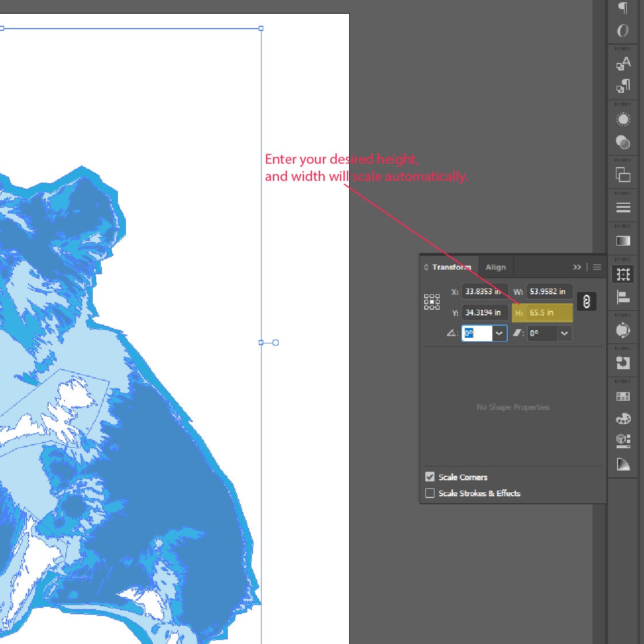Open the rotate angle dropdown
The image size is (644, 644).
point(499,333)
